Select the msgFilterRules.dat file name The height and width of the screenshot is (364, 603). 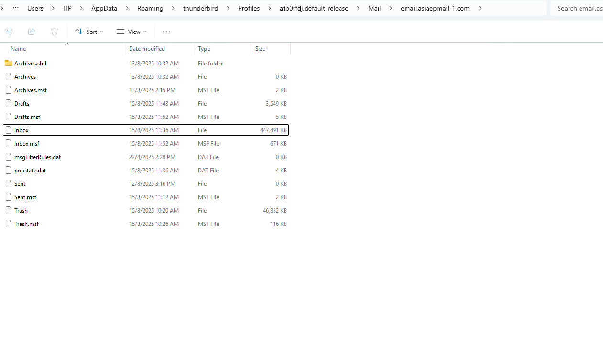pos(37,157)
